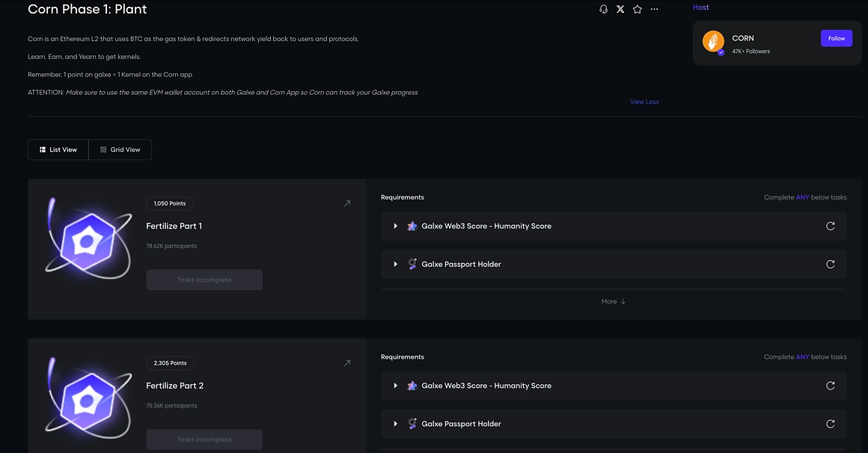
Task: Follow the CORN host
Action: (x=837, y=38)
